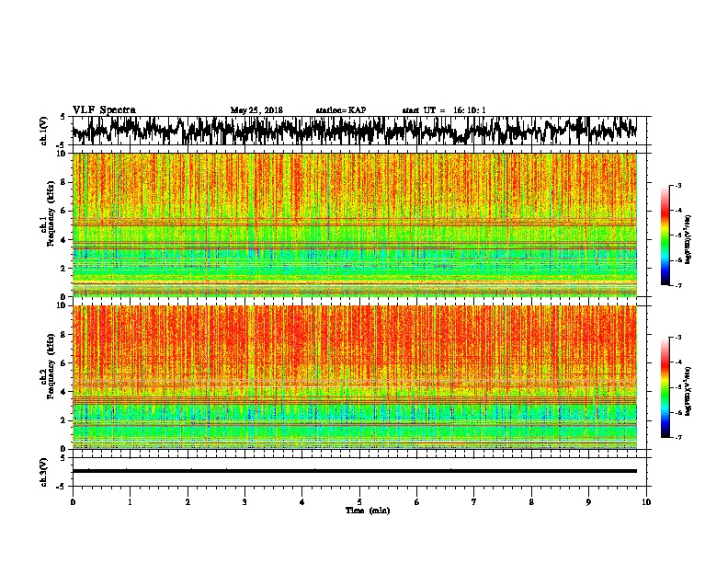Viewport: 728px width, 563px height.
Task: Click the "station=KAP" header label
Action: click(x=341, y=110)
